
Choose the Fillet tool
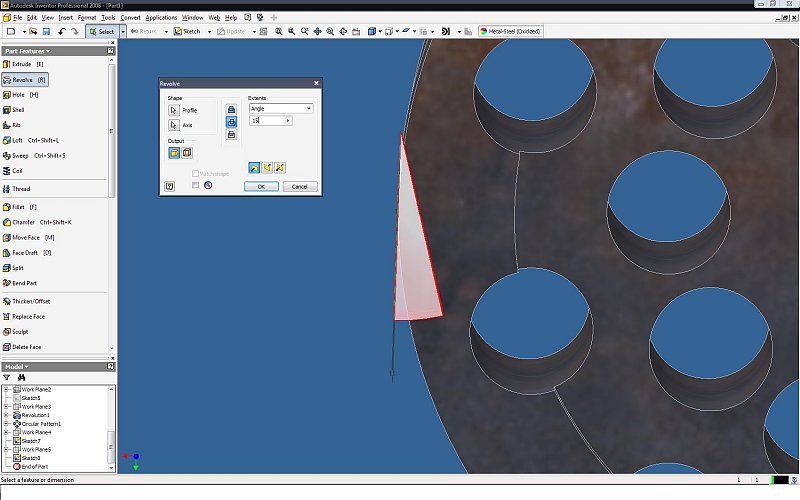[20, 206]
